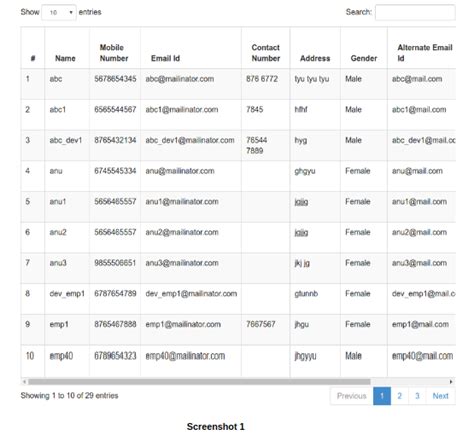The height and width of the screenshot is (435, 474).
Task: Focus the Search input field
Action: (415, 12)
